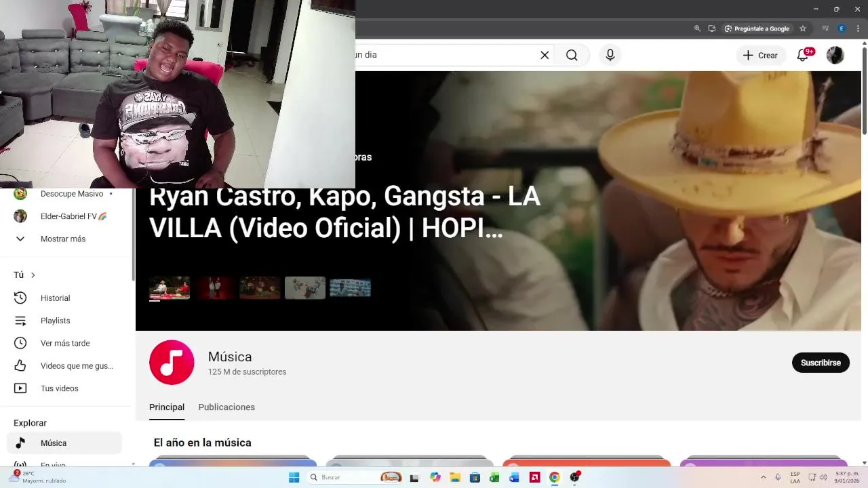Open Windows Start menu
Image resolution: width=868 pixels, height=488 pixels.
[x=294, y=477]
